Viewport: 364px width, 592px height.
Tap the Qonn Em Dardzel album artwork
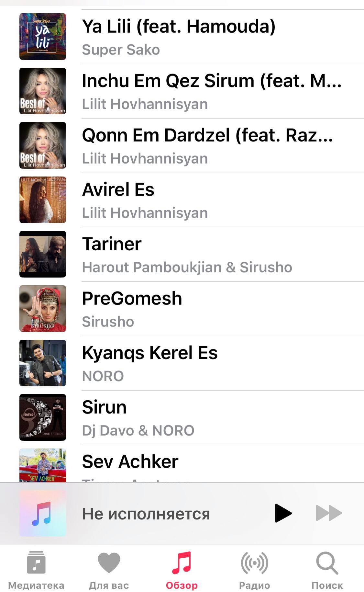pyautogui.click(x=43, y=145)
